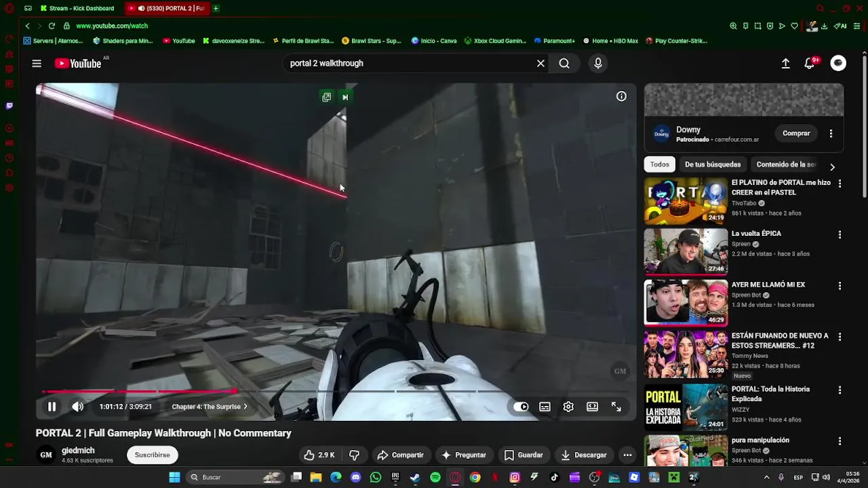Save video with Guardar button
This screenshot has width=868, height=488.
click(524, 455)
